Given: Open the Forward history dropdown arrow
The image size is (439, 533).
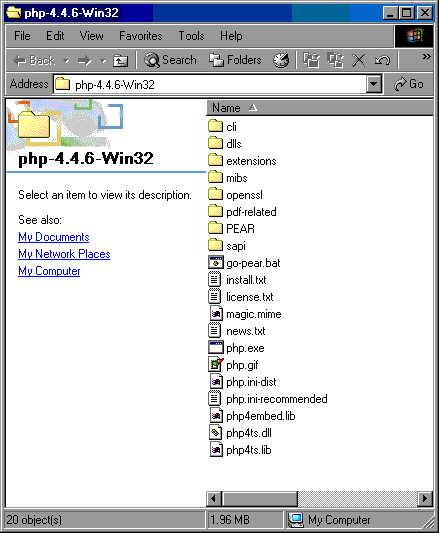Looking at the screenshot, I should pos(103,61).
